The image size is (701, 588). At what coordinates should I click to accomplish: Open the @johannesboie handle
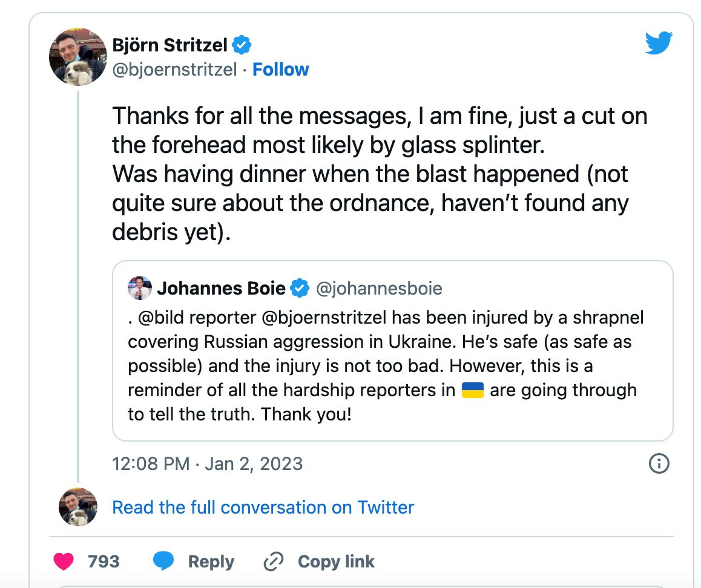click(x=379, y=289)
